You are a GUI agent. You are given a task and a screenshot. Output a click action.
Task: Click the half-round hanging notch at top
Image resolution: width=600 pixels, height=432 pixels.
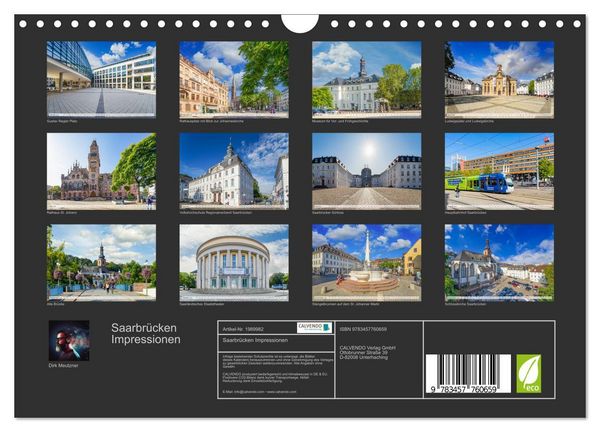tap(300, 24)
